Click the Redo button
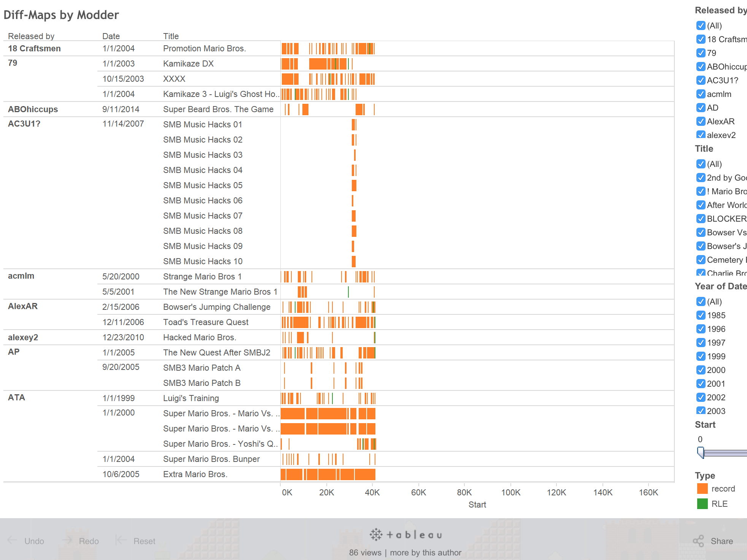Image resolution: width=747 pixels, height=560 pixels. click(x=80, y=541)
